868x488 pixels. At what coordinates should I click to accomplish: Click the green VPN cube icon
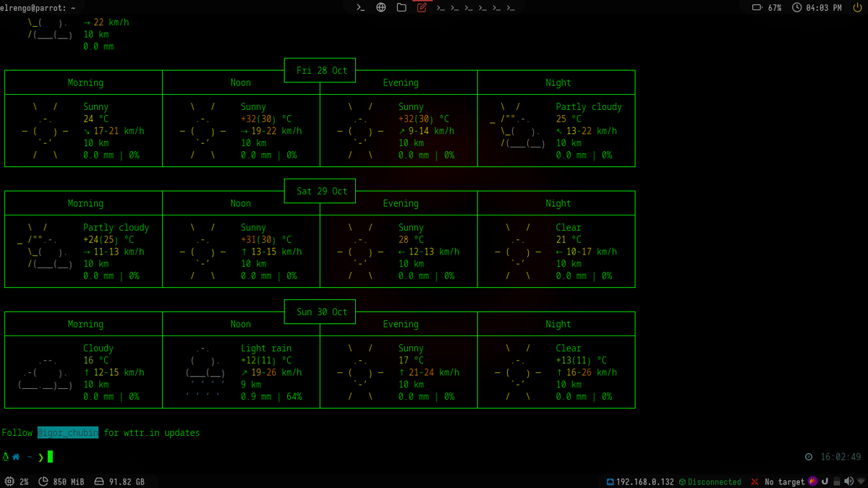pos(682,481)
